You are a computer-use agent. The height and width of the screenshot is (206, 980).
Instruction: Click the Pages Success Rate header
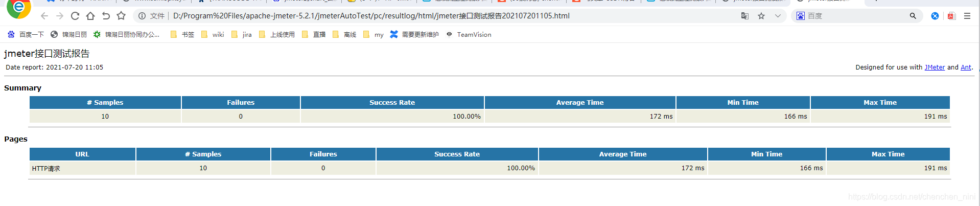(x=457, y=154)
